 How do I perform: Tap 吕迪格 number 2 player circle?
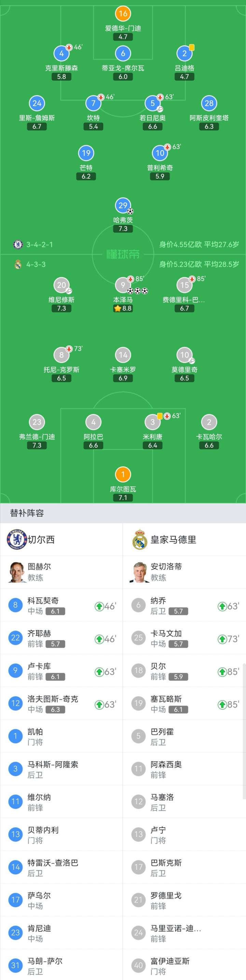coord(184,54)
